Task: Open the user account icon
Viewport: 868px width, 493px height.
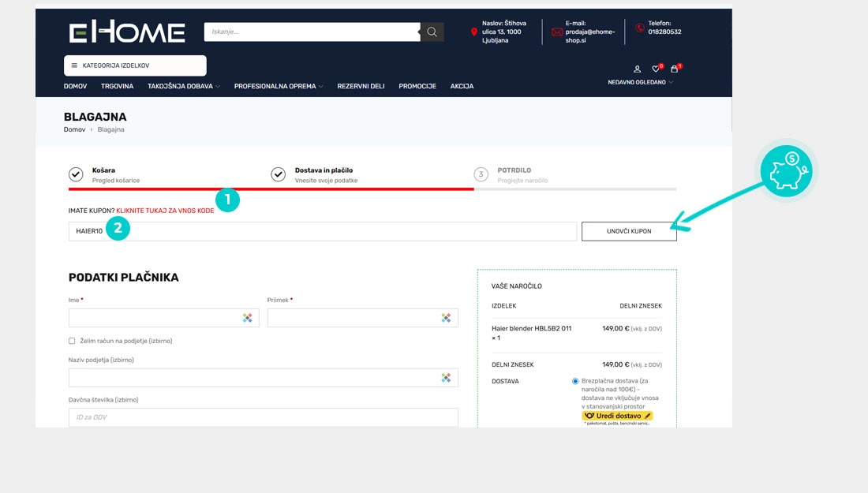Action: (638, 69)
